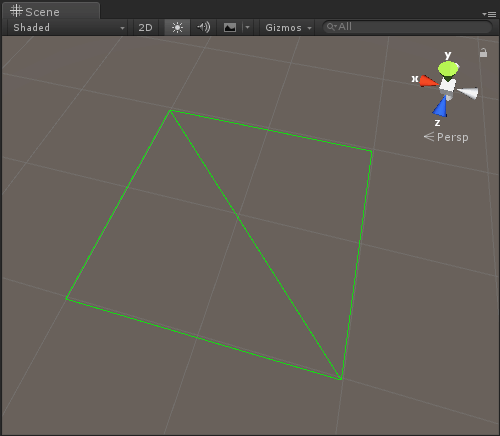Toggle scene lighting sun icon

coord(177,27)
